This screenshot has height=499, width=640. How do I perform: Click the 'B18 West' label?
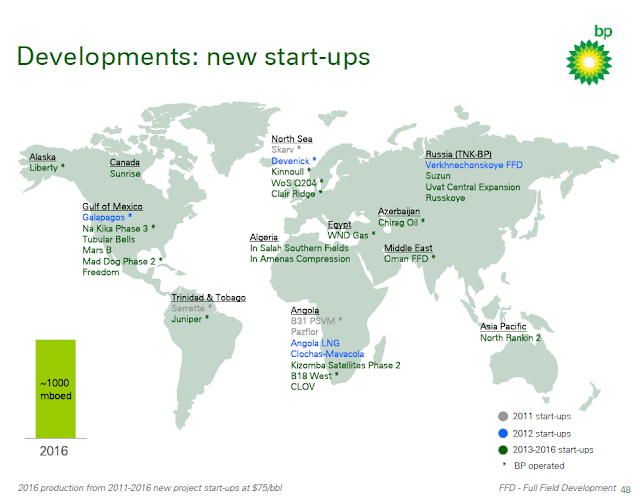311,376
